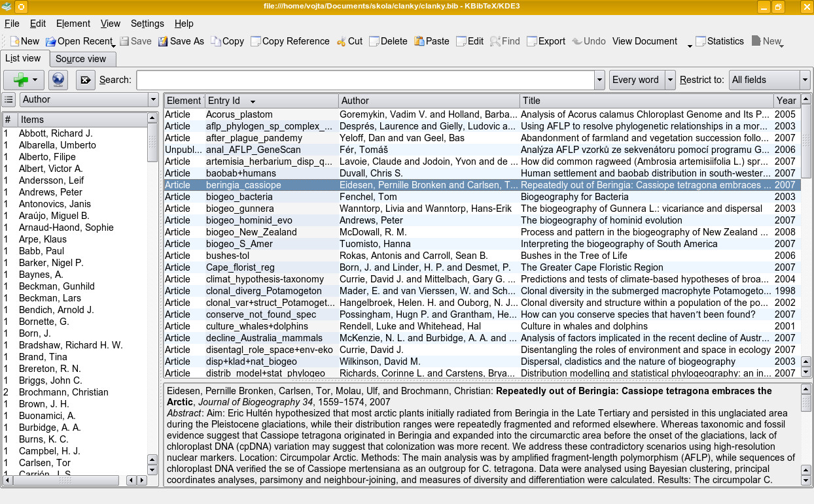The image size is (814, 504).
Task: Open the add element dropdown arrow
Action: (x=35, y=80)
